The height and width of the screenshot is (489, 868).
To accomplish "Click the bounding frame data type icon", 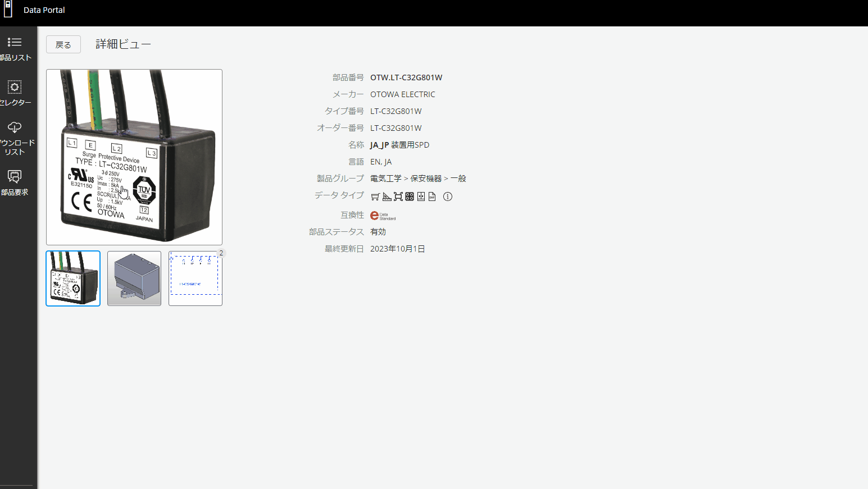I will pyautogui.click(x=398, y=196).
